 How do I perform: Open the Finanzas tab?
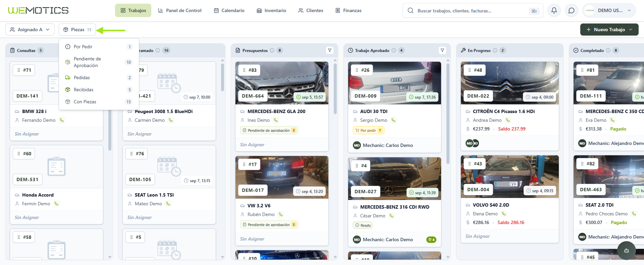point(348,10)
